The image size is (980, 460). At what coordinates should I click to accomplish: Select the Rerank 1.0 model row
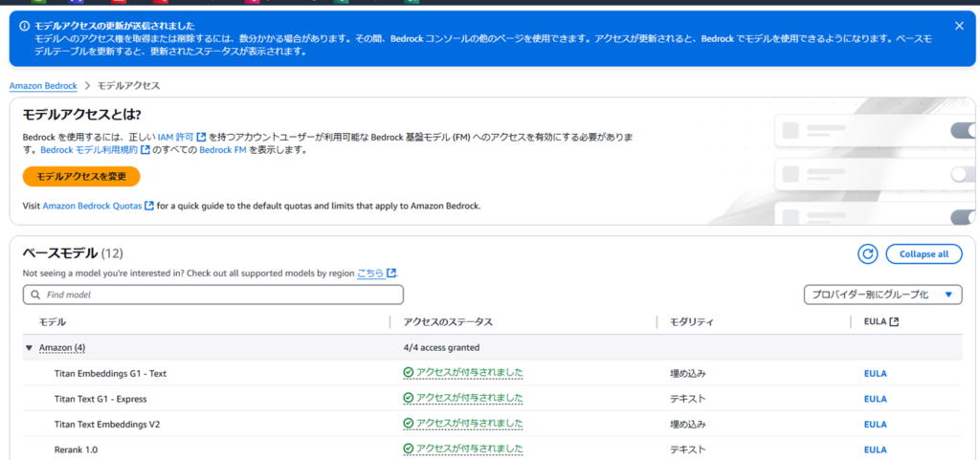tap(493, 449)
